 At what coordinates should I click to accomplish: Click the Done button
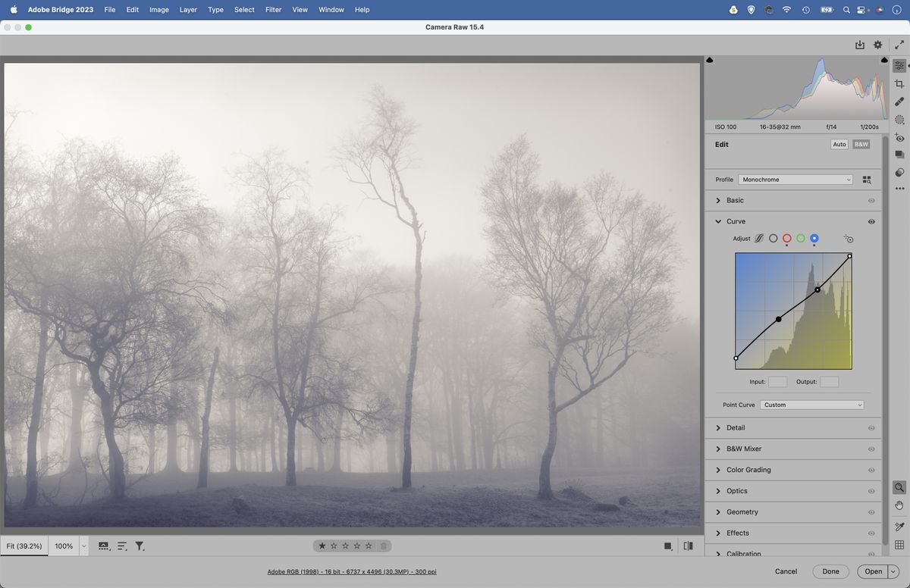830,571
